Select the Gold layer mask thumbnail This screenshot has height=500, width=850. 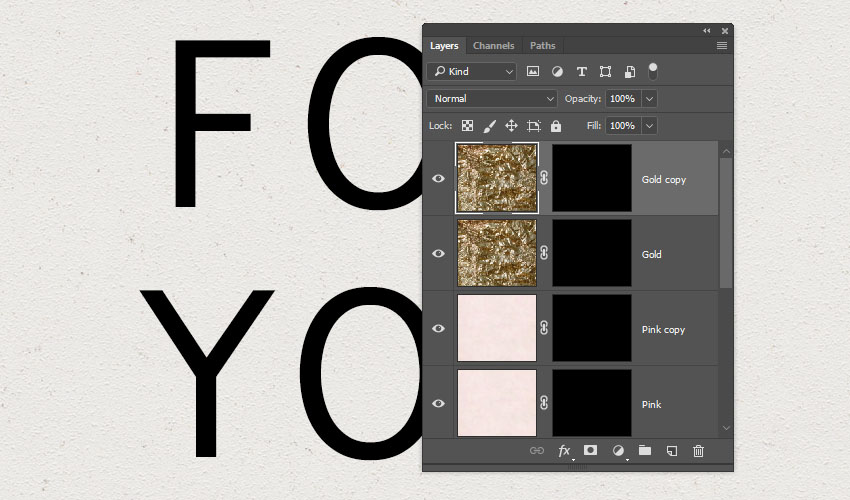[592, 254]
